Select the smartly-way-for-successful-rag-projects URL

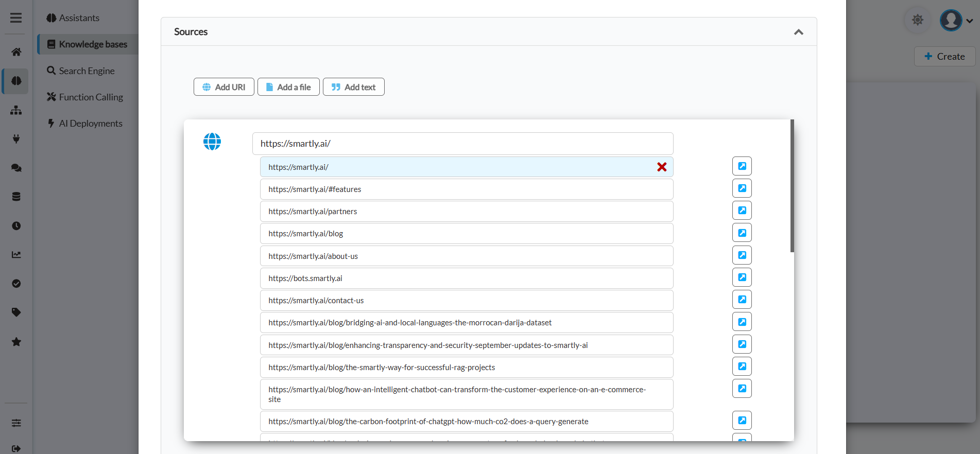pos(467,368)
